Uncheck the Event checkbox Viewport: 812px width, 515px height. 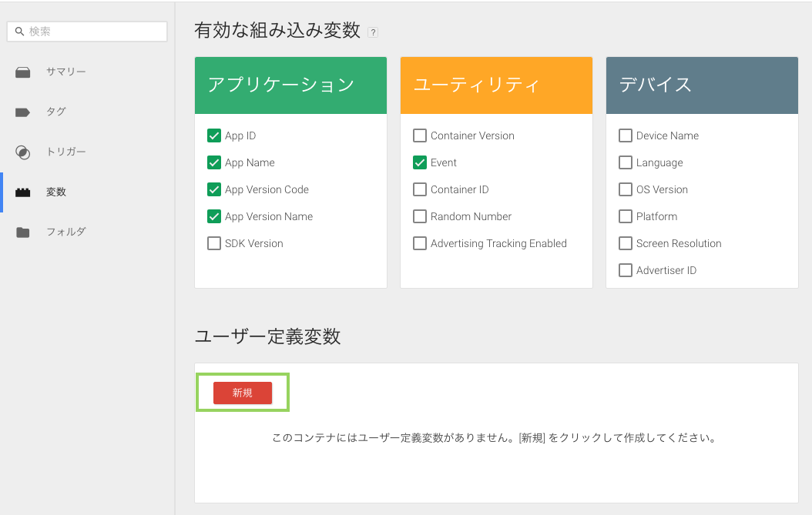coord(419,162)
